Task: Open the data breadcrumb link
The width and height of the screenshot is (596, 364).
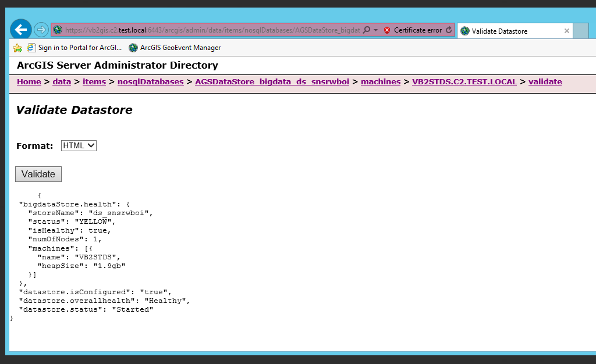Action: [x=62, y=81]
